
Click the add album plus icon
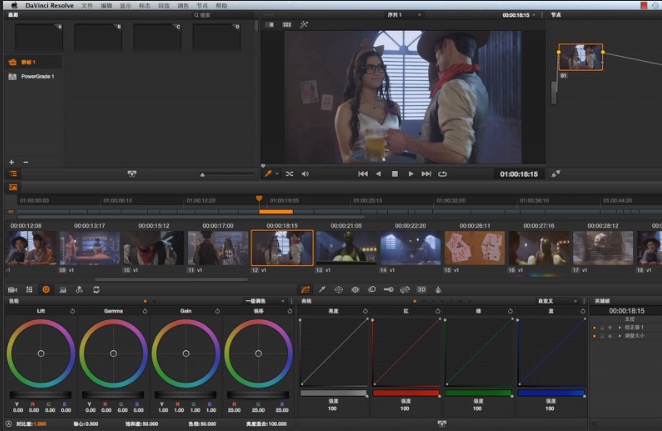click(x=11, y=162)
